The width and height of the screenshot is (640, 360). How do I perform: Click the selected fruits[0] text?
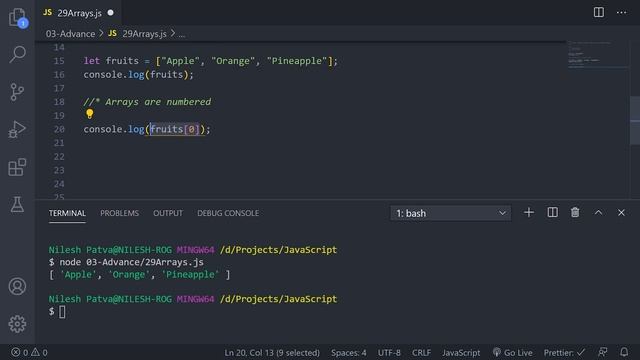(175, 129)
